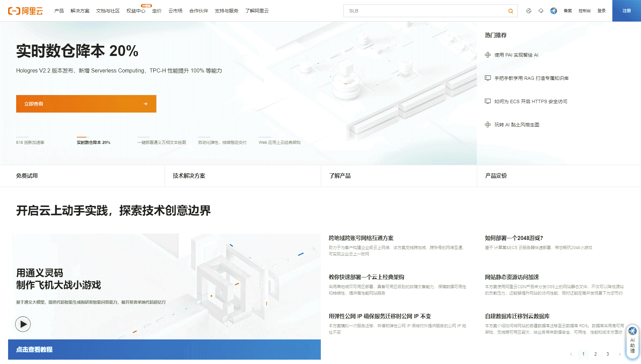641x364 pixels.
Task: Click the arrow on 立即查看 button
Action: [145, 104]
